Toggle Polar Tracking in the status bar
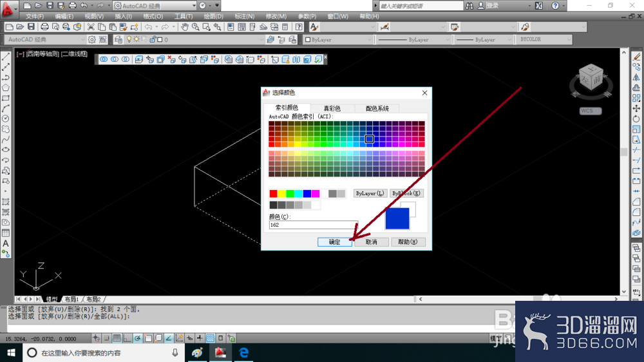The image size is (644, 362). [138, 338]
